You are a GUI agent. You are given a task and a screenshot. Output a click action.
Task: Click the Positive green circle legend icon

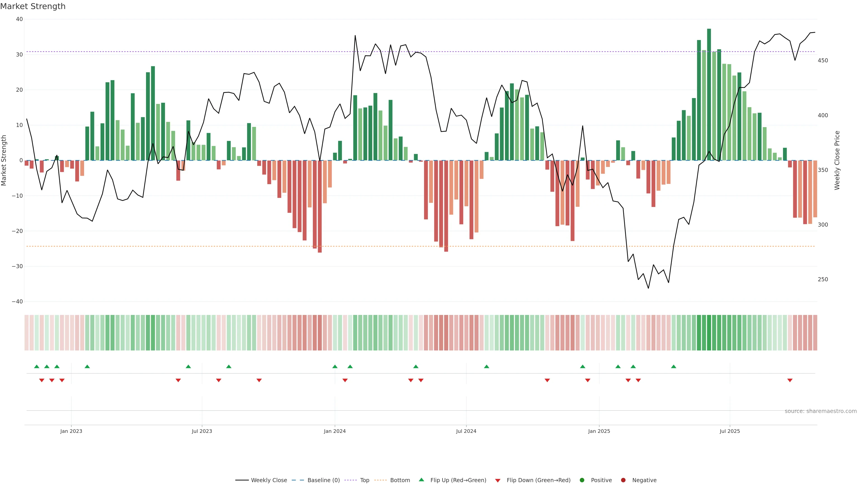point(582,480)
